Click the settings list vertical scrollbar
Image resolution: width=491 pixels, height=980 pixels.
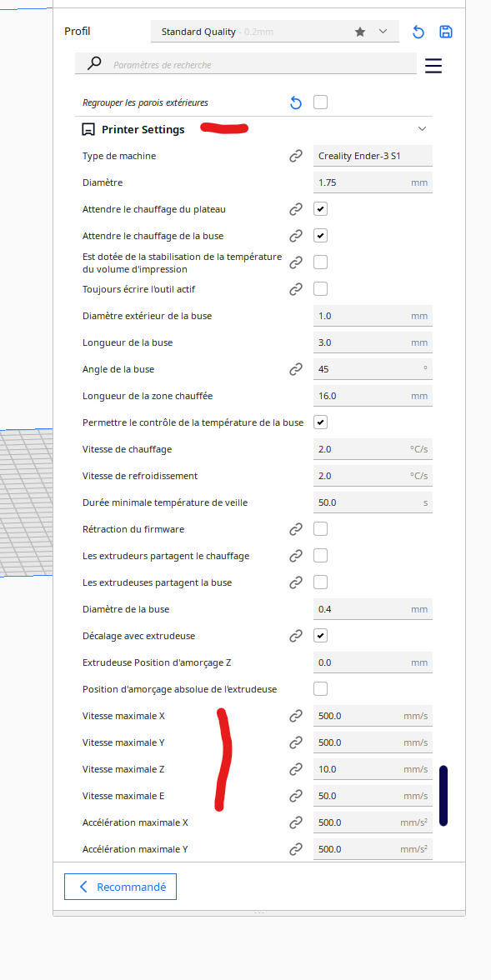click(x=443, y=796)
